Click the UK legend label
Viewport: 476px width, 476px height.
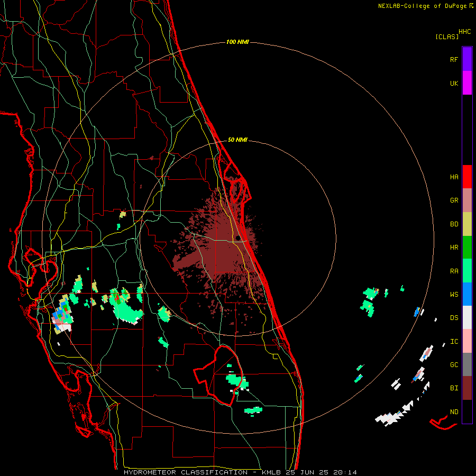454,83
